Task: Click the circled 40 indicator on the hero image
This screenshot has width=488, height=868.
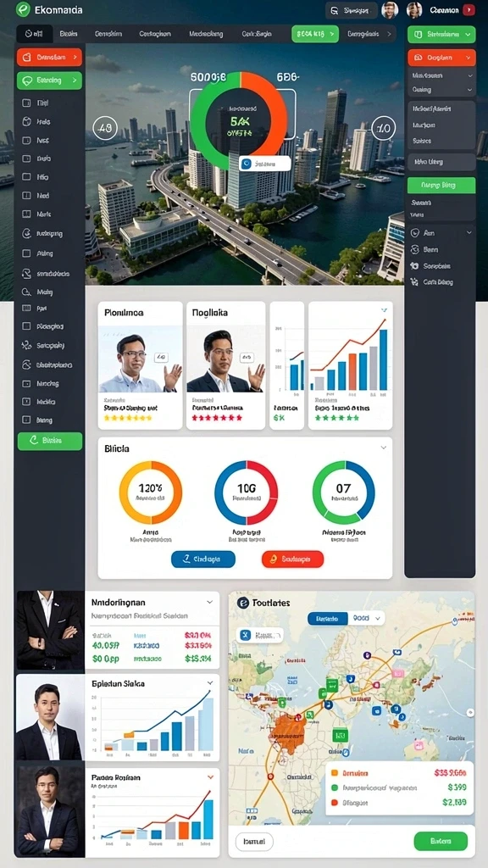Action: (104, 129)
